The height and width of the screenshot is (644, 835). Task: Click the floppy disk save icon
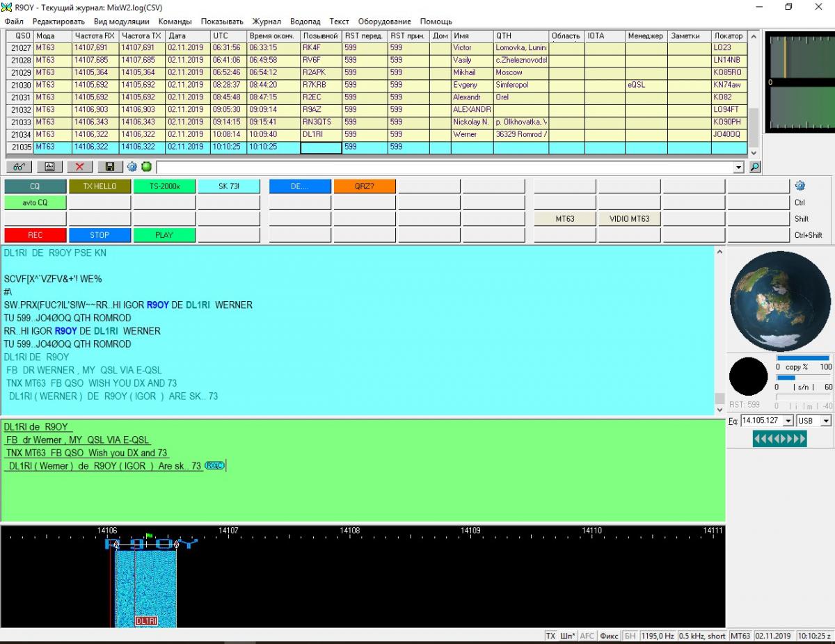(x=109, y=167)
